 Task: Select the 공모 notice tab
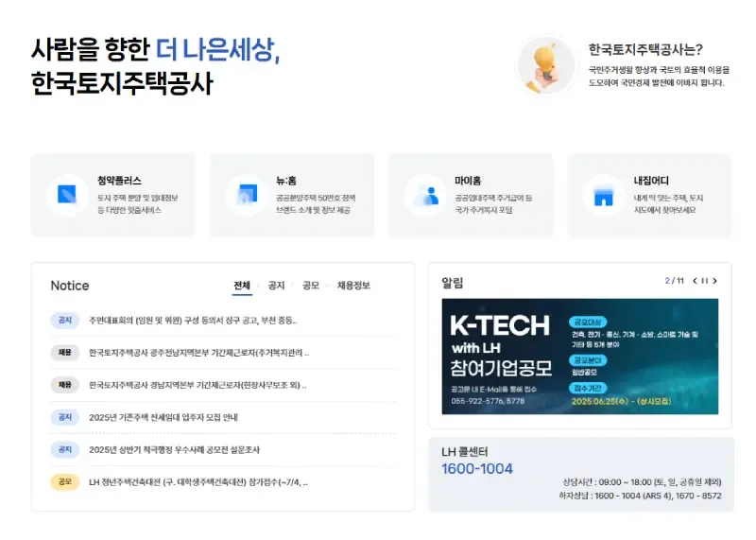click(x=311, y=286)
